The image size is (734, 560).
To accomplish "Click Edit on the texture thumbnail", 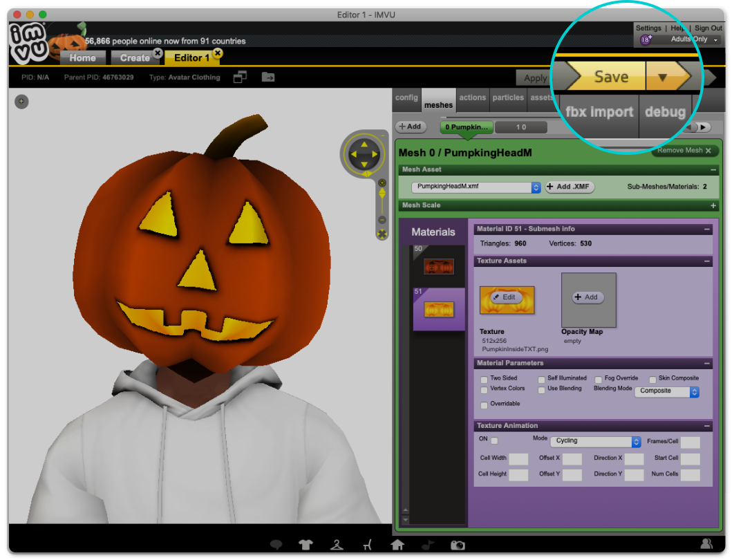I will [505, 297].
